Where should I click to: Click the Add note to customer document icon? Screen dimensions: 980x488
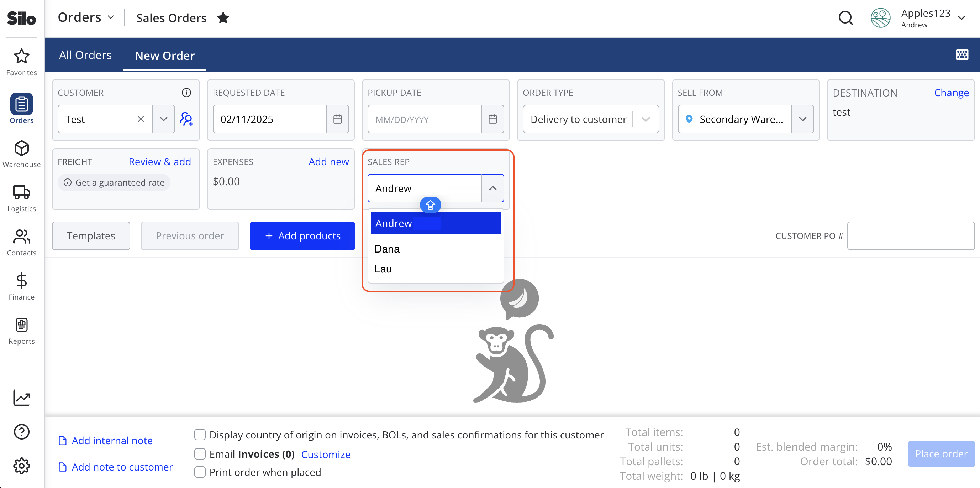[x=62, y=467]
